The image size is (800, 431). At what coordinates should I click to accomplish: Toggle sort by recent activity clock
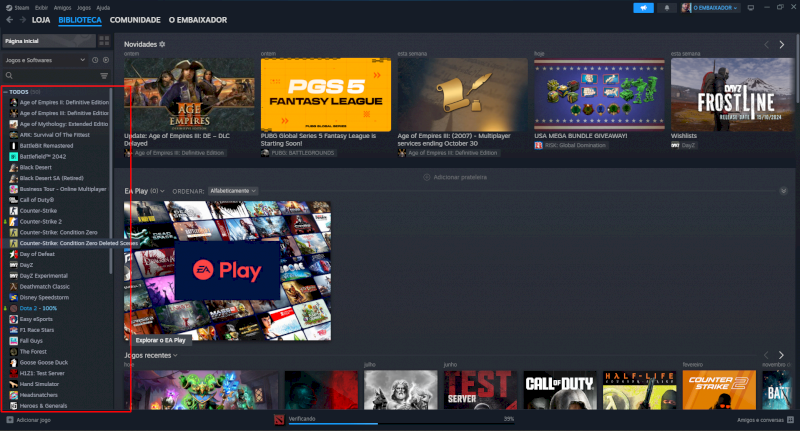pos(95,60)
